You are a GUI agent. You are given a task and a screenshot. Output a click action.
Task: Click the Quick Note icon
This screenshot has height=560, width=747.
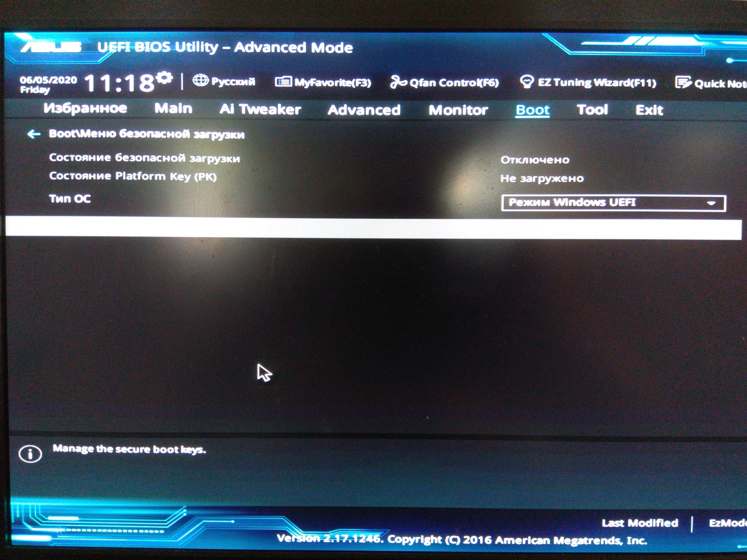(x=684, y=82)
